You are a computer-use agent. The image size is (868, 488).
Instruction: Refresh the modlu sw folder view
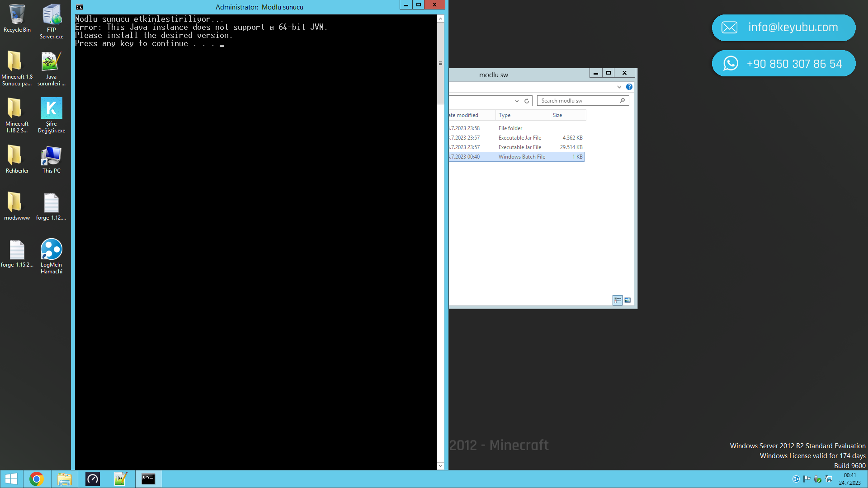[527, 101]
